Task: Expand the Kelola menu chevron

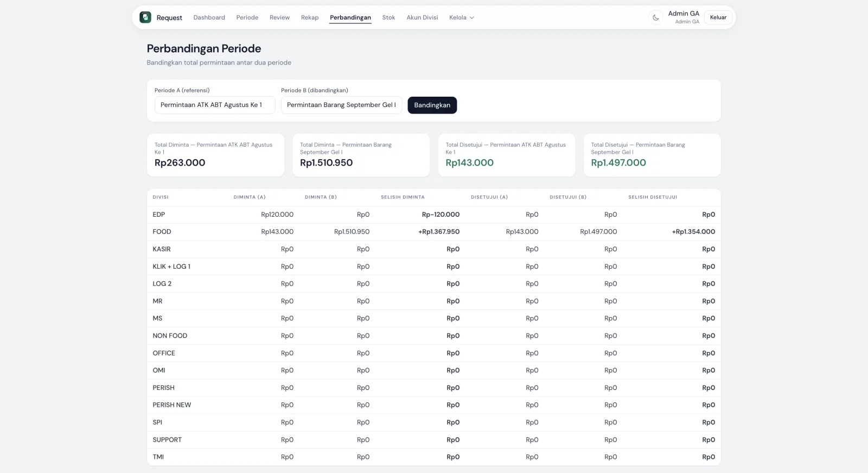Action: click(472, 18)
